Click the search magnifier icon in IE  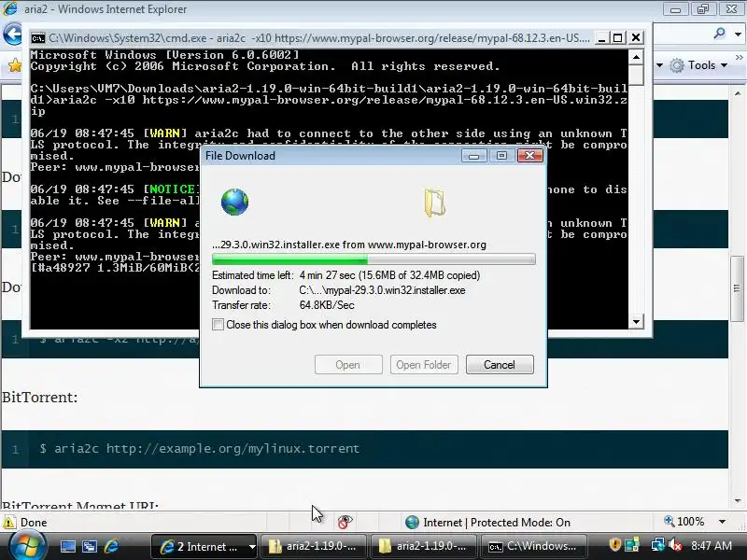(x=719, y=34)
